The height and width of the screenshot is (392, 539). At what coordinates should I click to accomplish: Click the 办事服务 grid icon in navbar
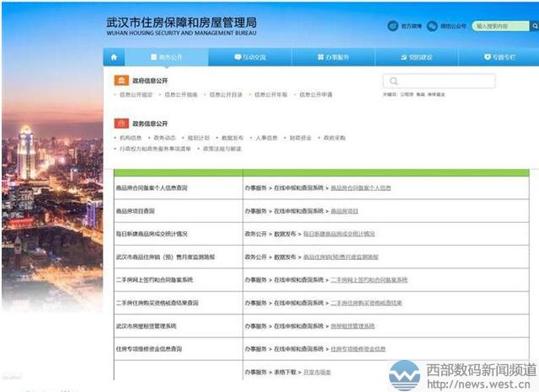tap(321, 57)
